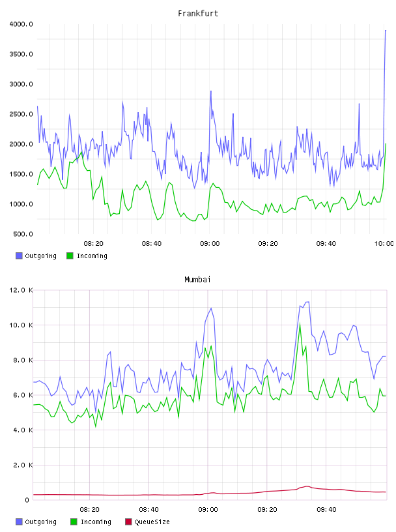The width and height of the screenshot is (396, 532).
Task: Click the 0 y-axis label in Mumbai chart
Action: [x=27, y=500]
